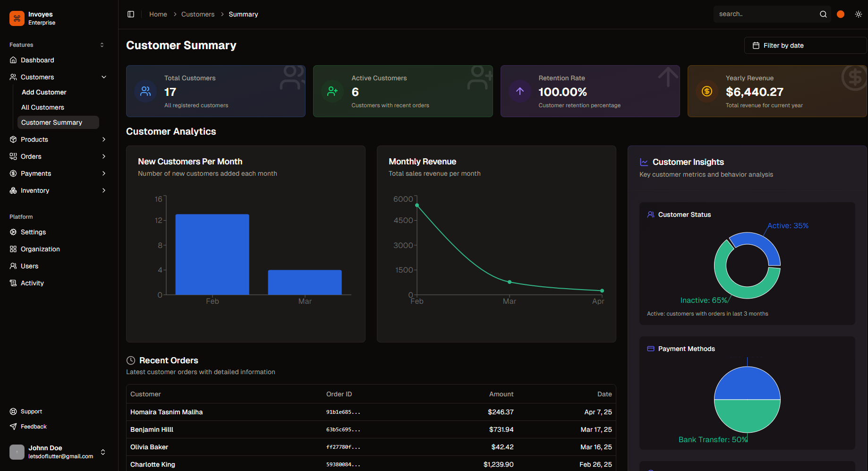Go to the Organization page
The width and height of the screenshot is (868, 471).
(x=40, y=249)
